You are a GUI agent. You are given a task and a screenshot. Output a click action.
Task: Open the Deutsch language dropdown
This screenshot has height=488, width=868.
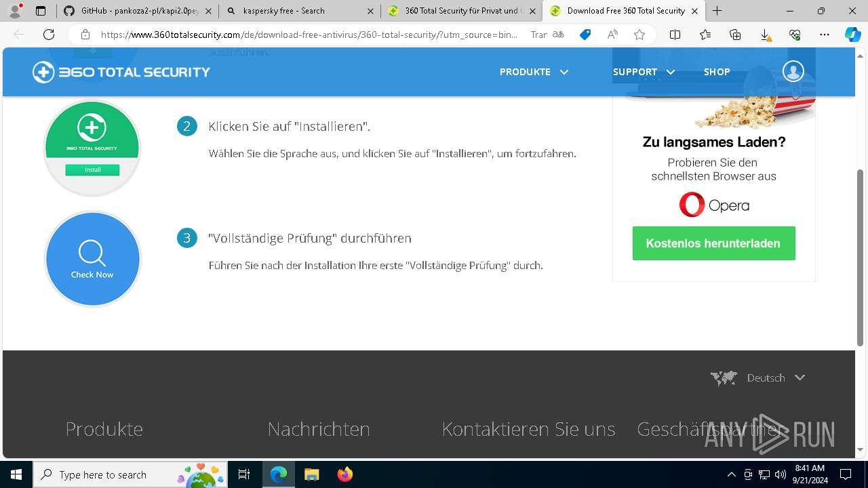coord(758,378)
